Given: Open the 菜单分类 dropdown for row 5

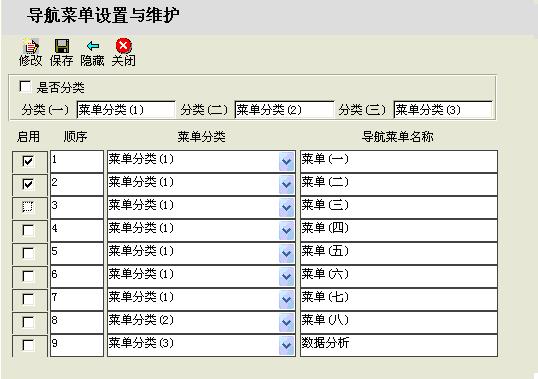Looking at the screenshot, I should coord(286,253).
